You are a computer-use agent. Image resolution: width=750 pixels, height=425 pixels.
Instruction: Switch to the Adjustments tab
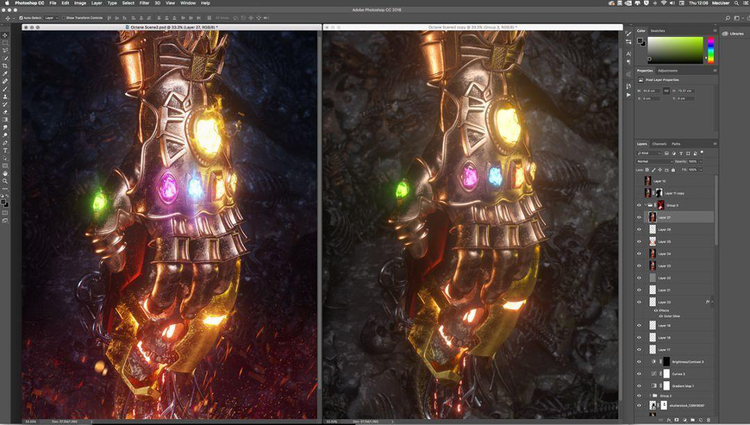coord(667,71)
